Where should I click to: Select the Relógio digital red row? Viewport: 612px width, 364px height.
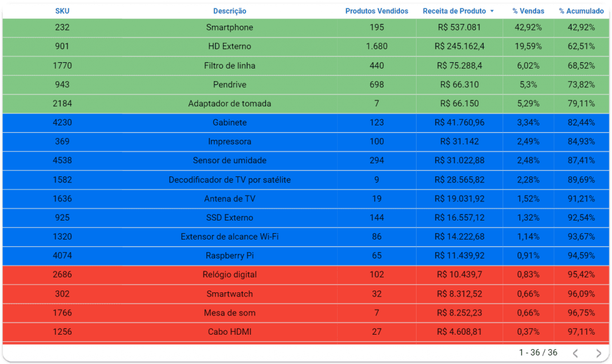click(229, 275)
